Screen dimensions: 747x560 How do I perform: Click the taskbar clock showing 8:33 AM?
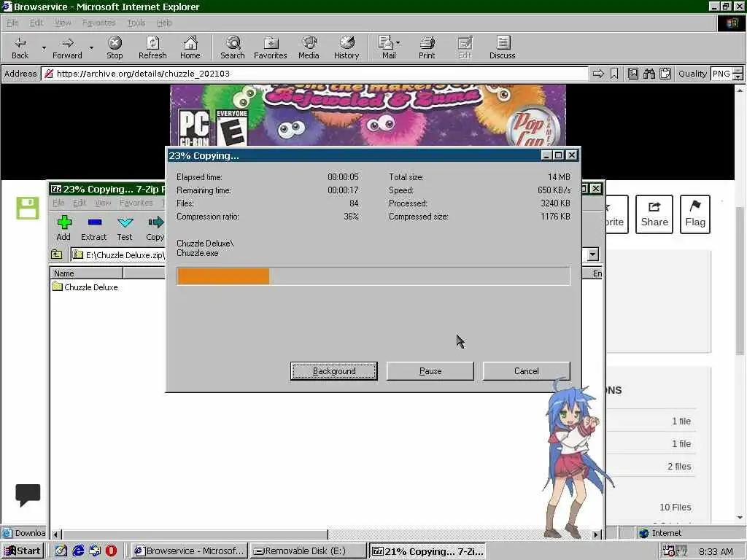point(716,551)
